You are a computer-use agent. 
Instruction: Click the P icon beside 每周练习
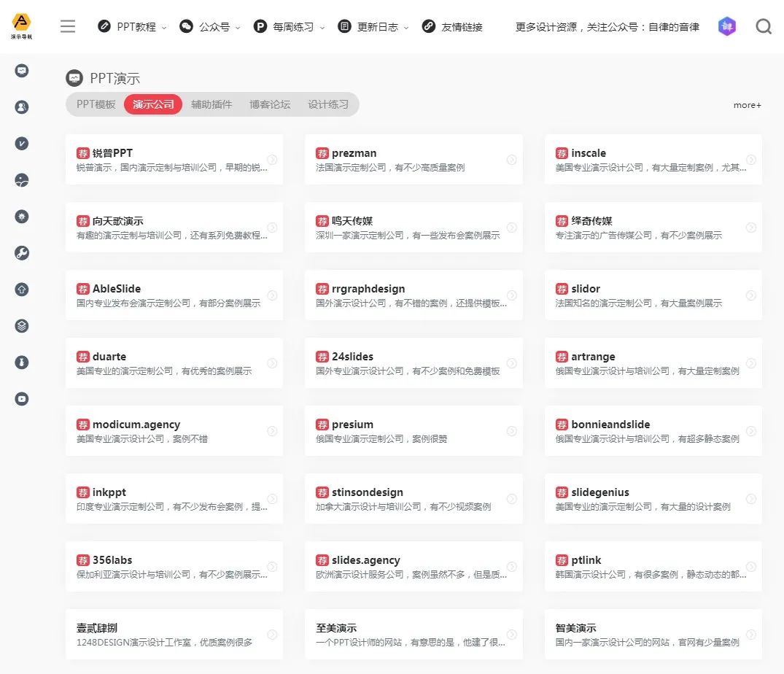click(260, 26)
